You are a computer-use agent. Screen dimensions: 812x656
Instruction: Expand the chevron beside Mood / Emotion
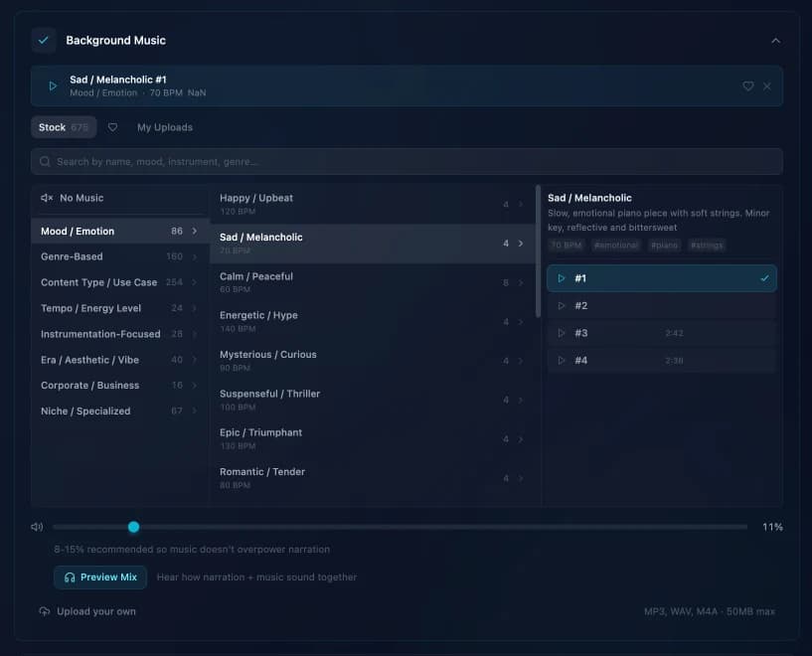coord(195,231)
